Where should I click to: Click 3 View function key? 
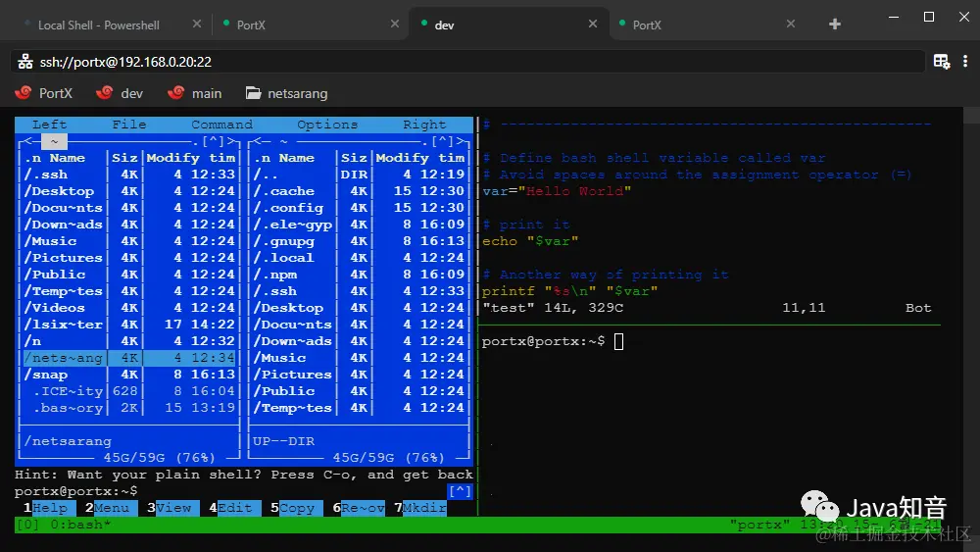click(x=173, y=508)
